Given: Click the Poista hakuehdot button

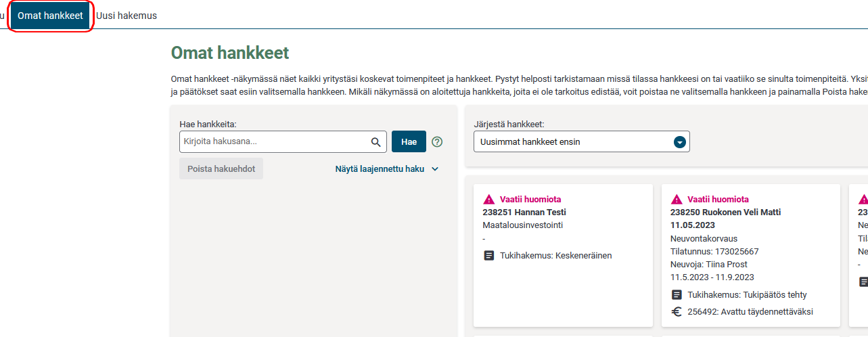Looking at the screenshot, I should point(221,169).
